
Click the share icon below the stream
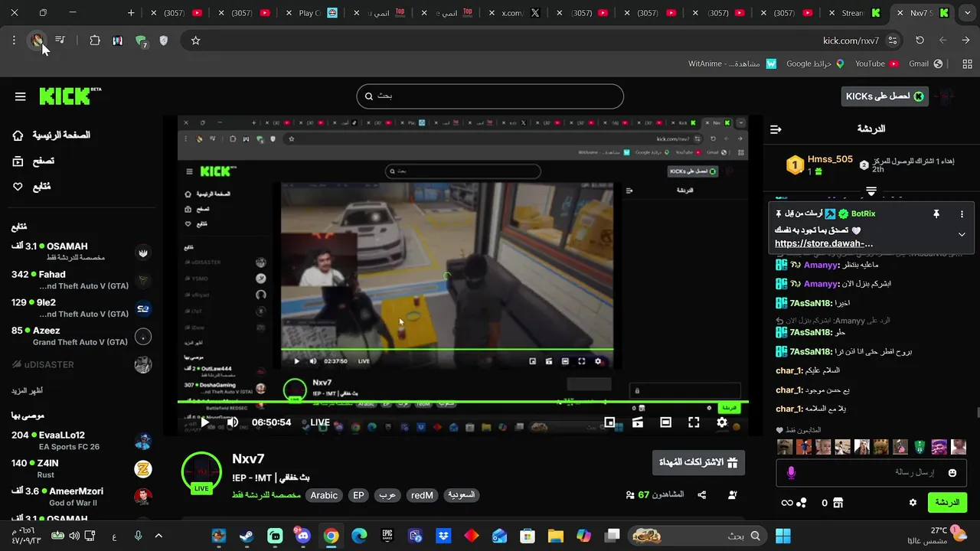tap(702, 495)
